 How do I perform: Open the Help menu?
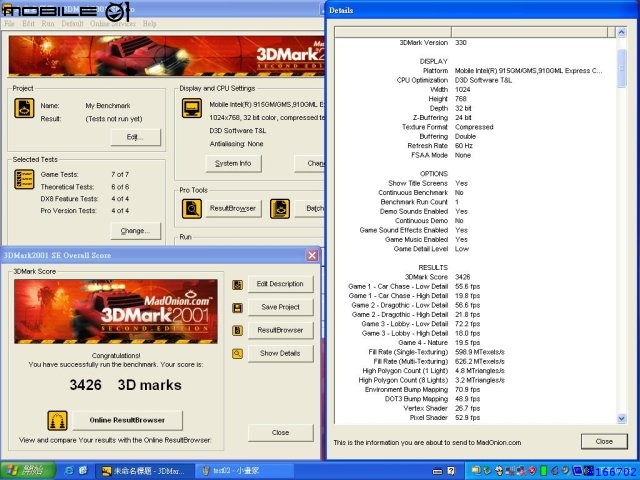[149, 24]
